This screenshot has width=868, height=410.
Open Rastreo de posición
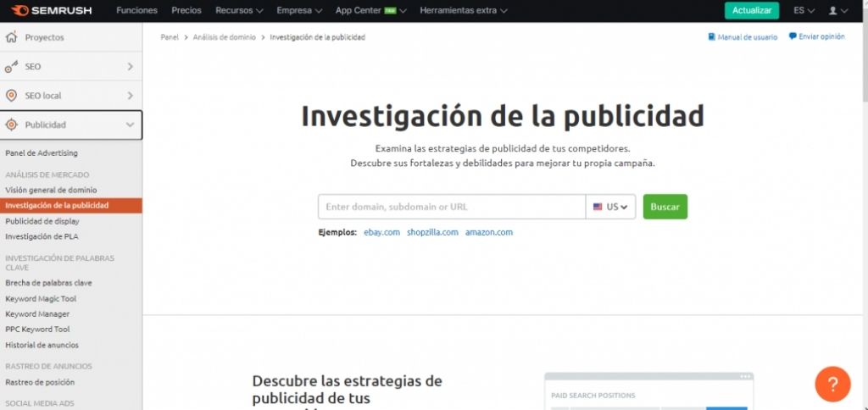pyautogui.click(x=40, y=382)
